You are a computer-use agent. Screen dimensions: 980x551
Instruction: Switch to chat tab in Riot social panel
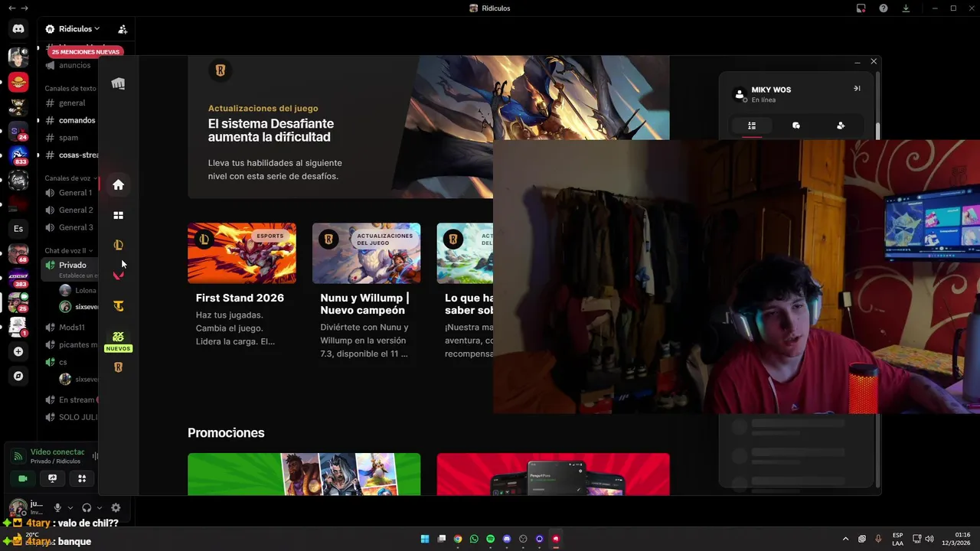(796, 126)
